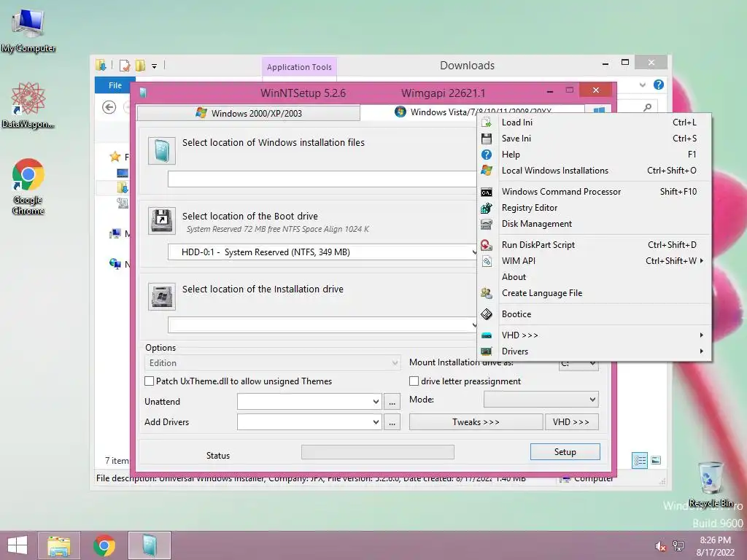Select the Google Chrome desktop icon
The width and height of the screenshot is (747, 560).
[x=28, y=186]
